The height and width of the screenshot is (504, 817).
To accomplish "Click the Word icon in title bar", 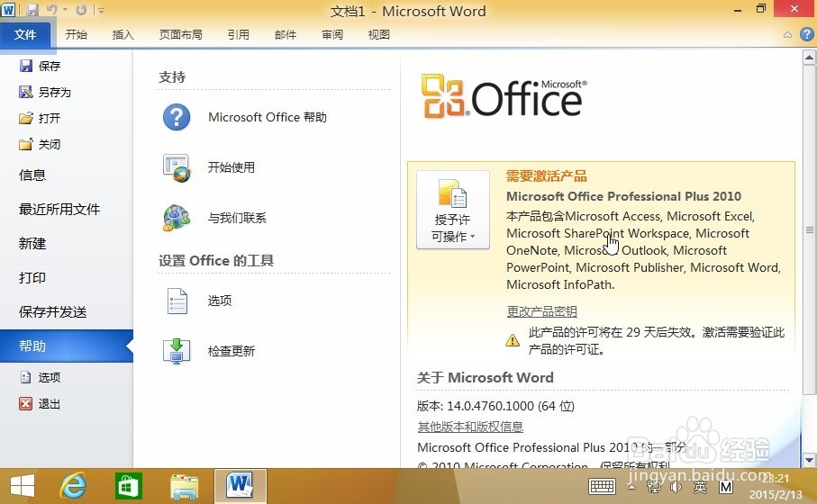I will 8,9.
